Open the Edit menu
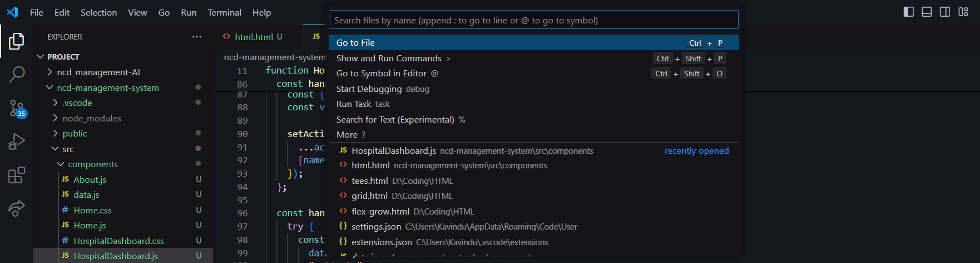 click(x=62, y=12)
